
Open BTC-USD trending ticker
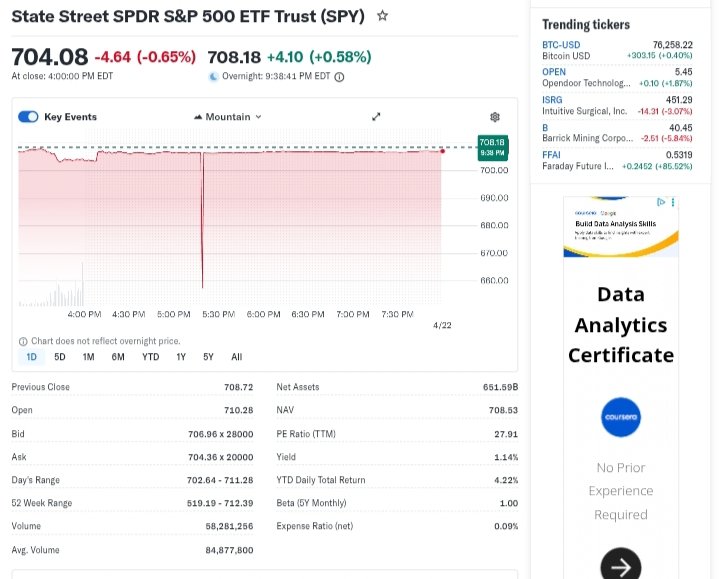[560, 45]
